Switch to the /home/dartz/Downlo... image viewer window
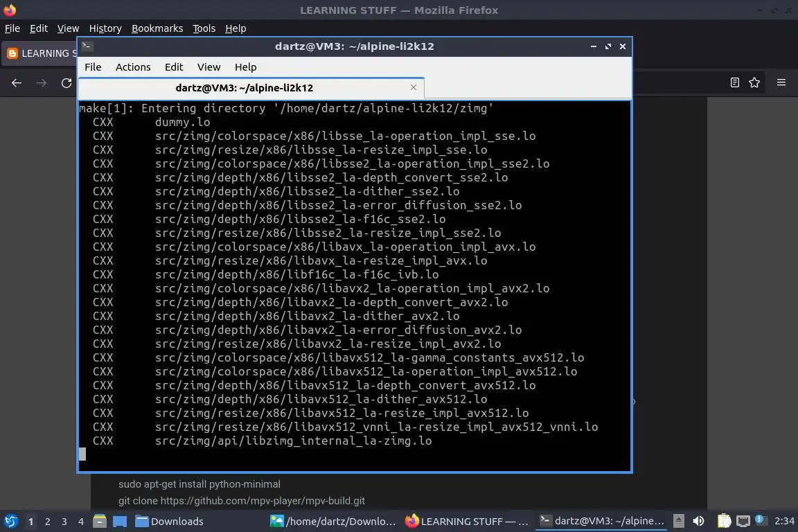Screen dimensions: 798x532 click(x=332, y=522)
